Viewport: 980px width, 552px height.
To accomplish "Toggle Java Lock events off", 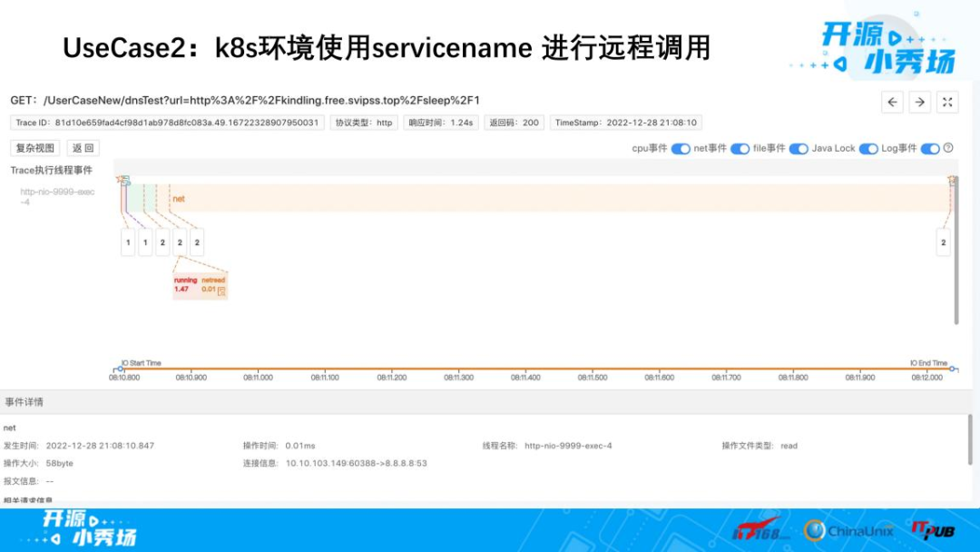I will [868, 149].
